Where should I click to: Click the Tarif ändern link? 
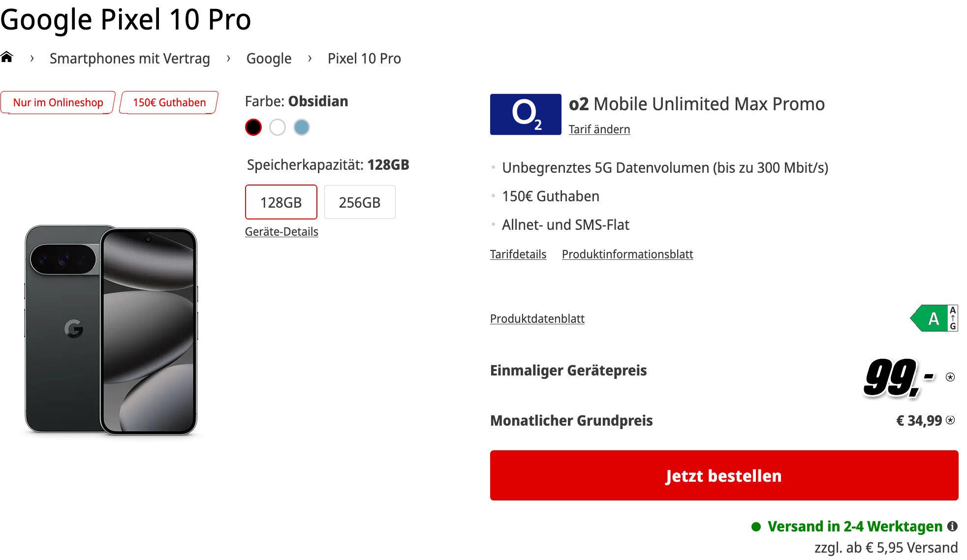tap(599, 129)
